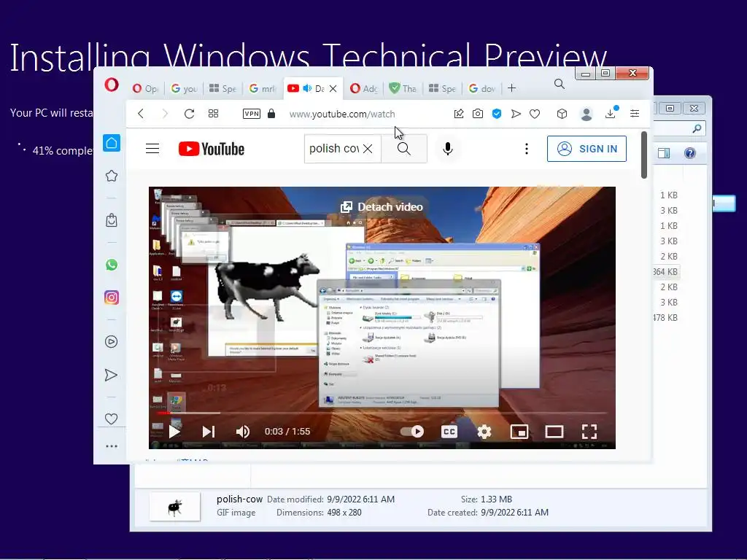
Task: Switch to the first Opera tab
Action: pyautogui.click(x=145, y=88)
